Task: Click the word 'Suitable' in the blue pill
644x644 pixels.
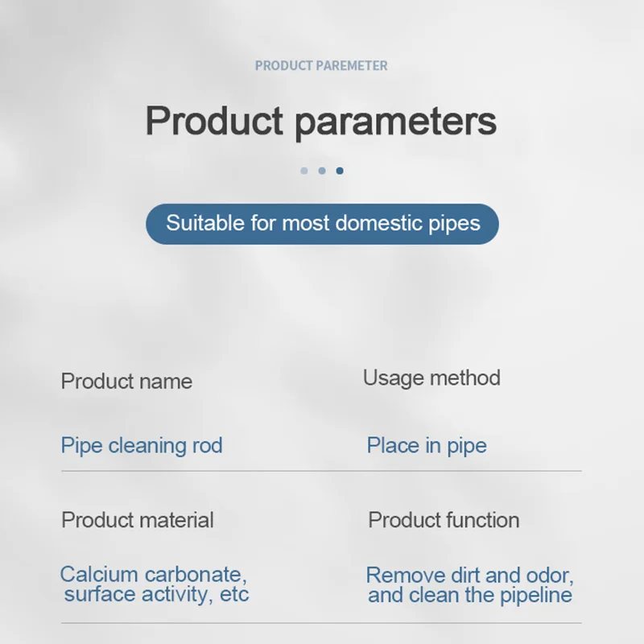Action: [x=205, y=224]
